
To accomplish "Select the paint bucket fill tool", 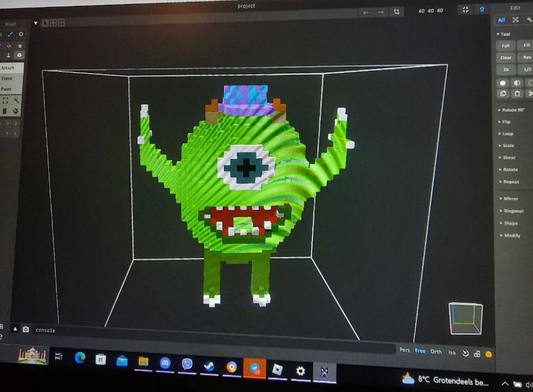I will tap(16, 111).
